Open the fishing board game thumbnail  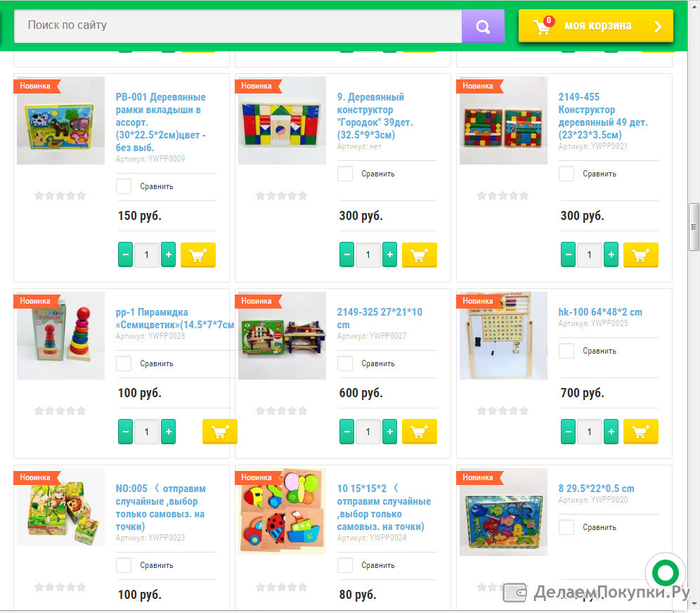point(504,512)
